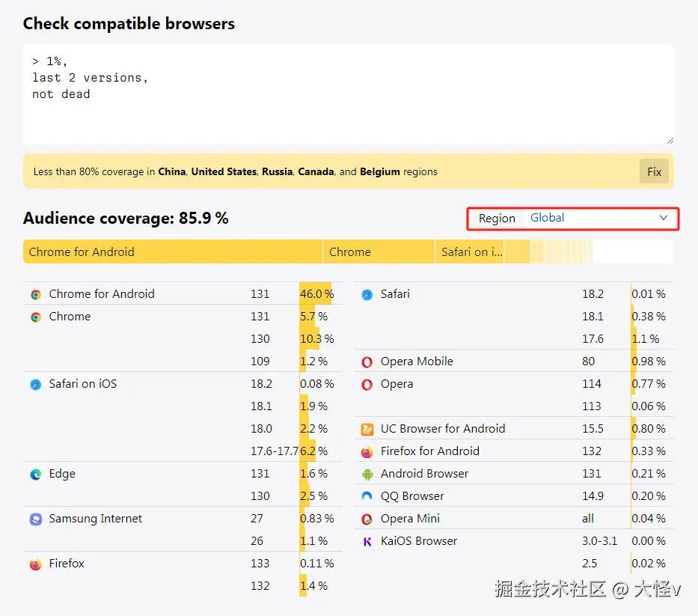Click the Opera Mobile icon
The image size is (698, 616).
pos(367,362)
